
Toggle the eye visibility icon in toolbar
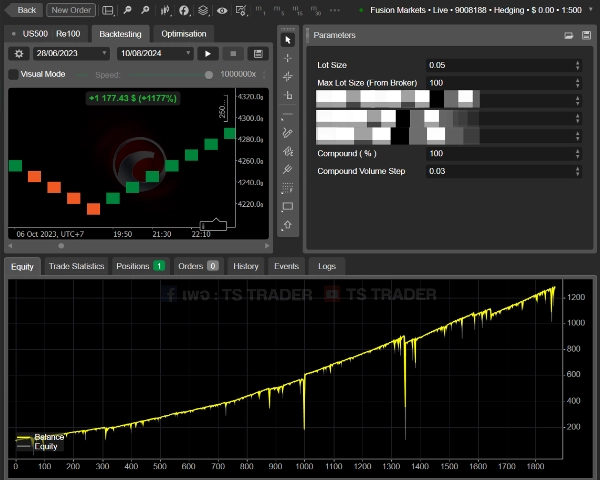coord(222,10)
